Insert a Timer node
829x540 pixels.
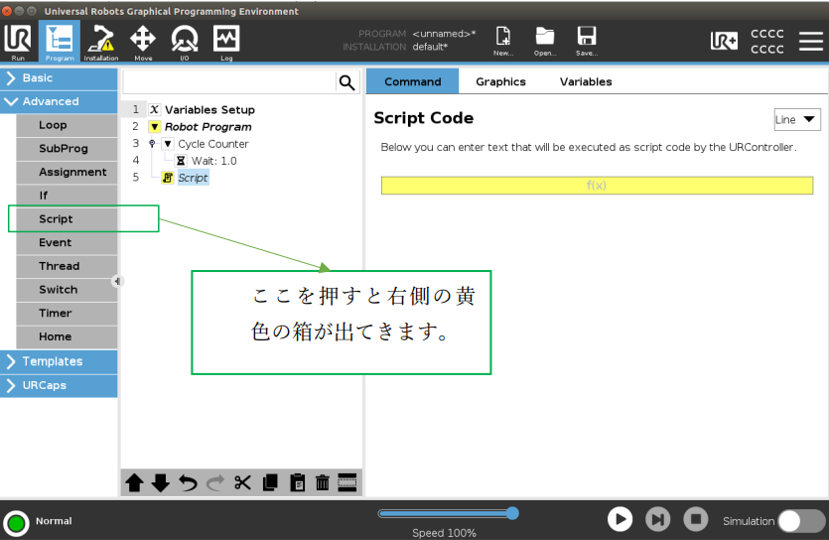pos(67,313)
